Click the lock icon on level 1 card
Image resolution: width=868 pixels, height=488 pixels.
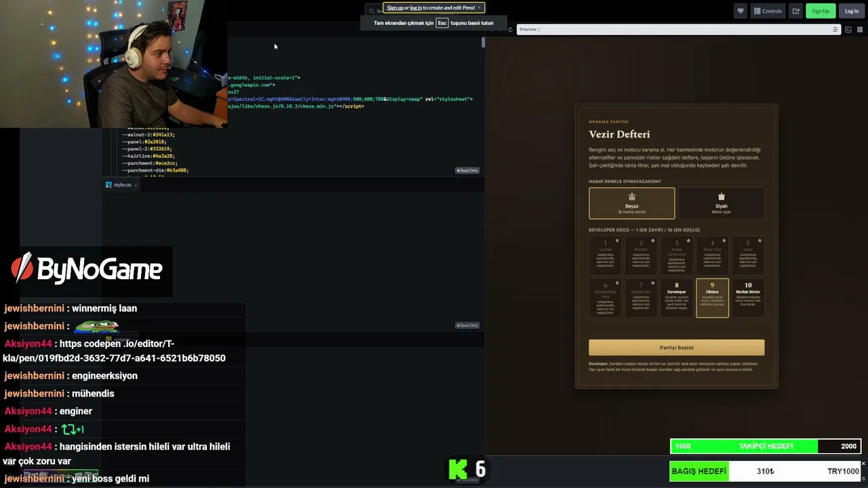pyautogui.click(x=617, y=241)
